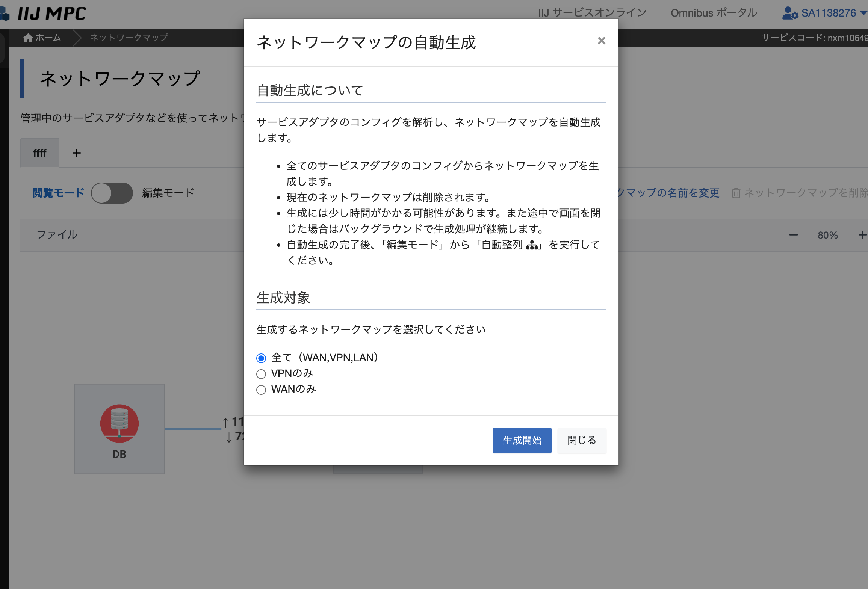
Task: Open the IIJ サービスオンライン link
Action: pyautogui.click(x=592, y=13)
